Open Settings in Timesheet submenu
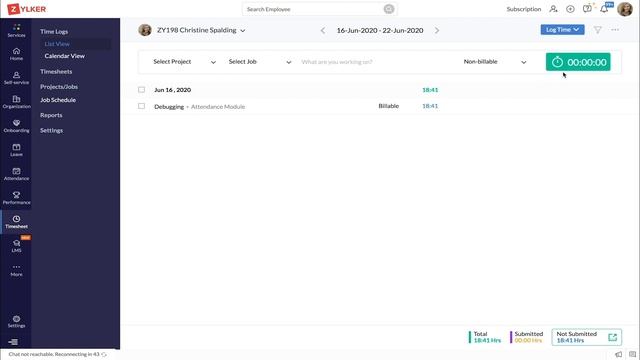The width and height of the screenshot is (640, 360). point(51,130)
